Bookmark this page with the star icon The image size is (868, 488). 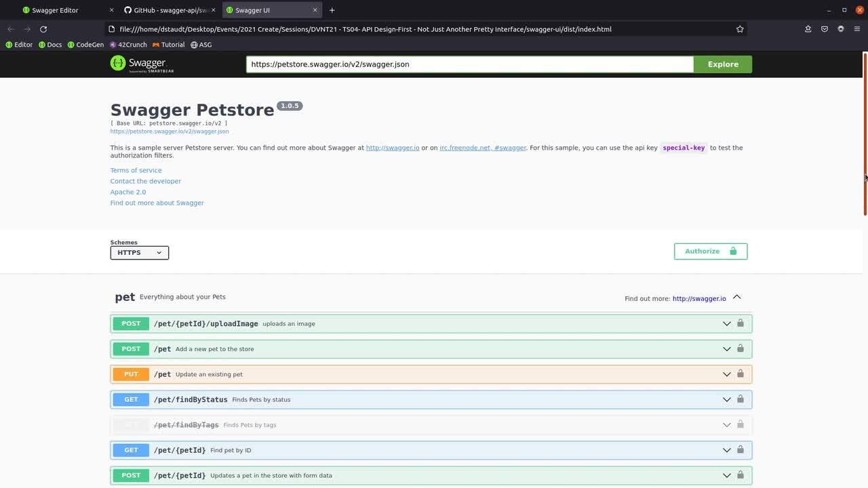(x=740, y=29)
